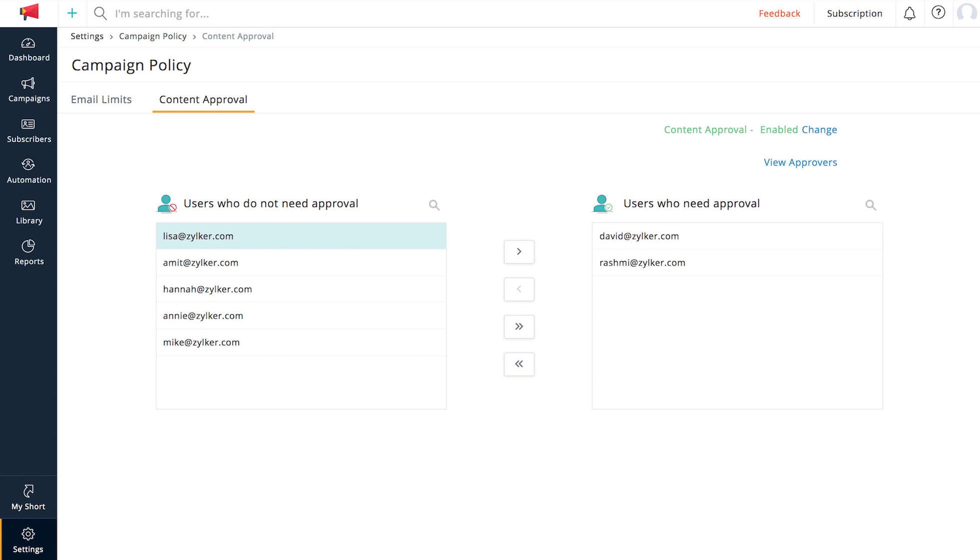
Task: Search users who do not need approval
Action: 434,205
